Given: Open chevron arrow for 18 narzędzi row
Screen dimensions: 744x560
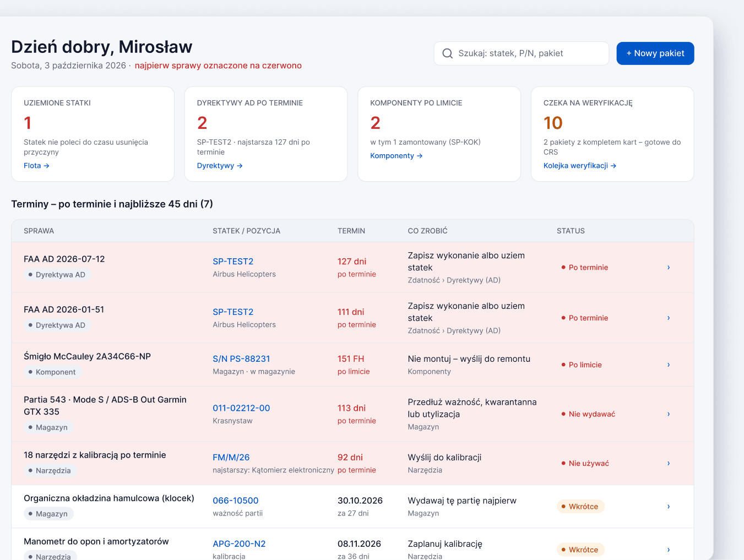Looking at the screenshot, I should point(669,463).
